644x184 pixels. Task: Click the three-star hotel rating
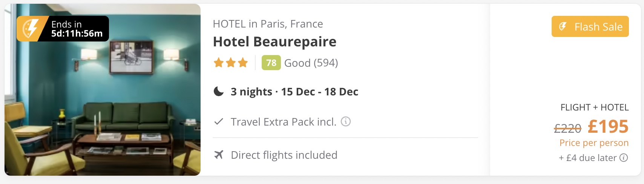(x=231, y=63)
